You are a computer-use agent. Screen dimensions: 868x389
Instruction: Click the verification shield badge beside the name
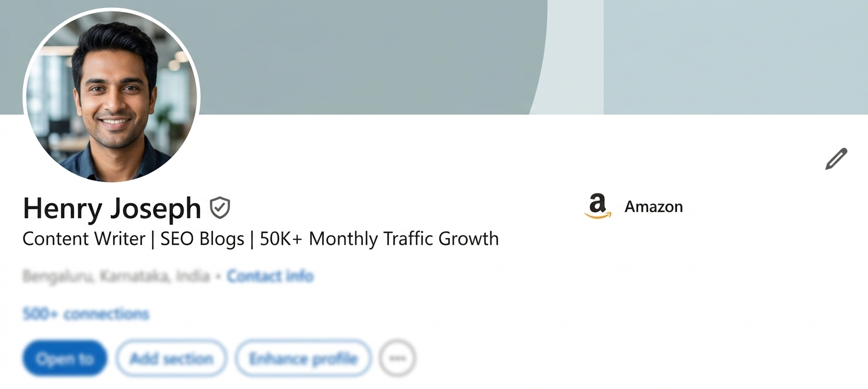pyautogui.click(x=220, y=208)
